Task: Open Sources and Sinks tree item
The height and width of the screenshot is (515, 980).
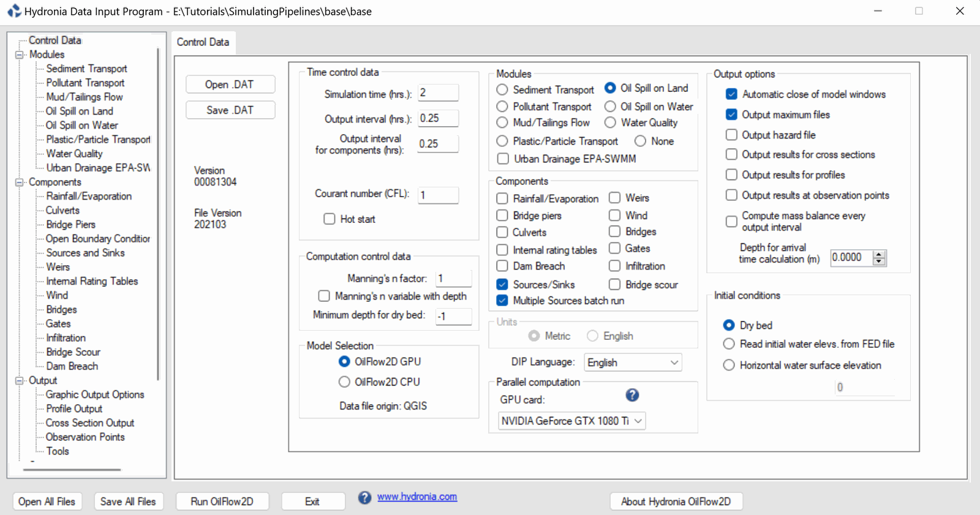Action: pyautogui.click(x=85, y=252)
